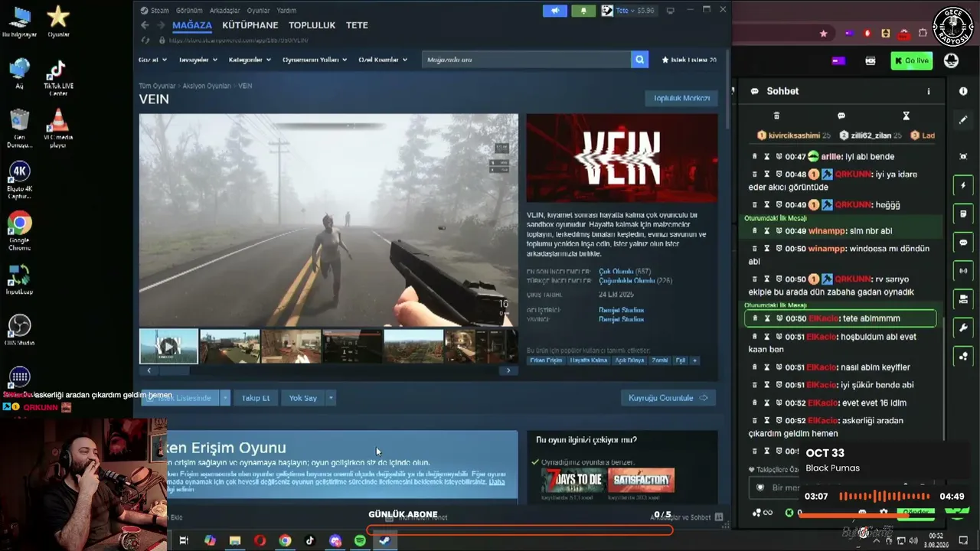Click the Yok Say button

[x=303, y=398]
